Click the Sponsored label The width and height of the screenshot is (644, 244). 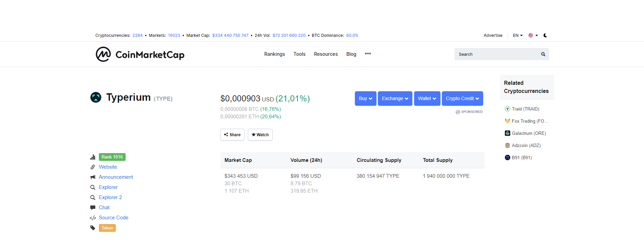click(469, 112)
